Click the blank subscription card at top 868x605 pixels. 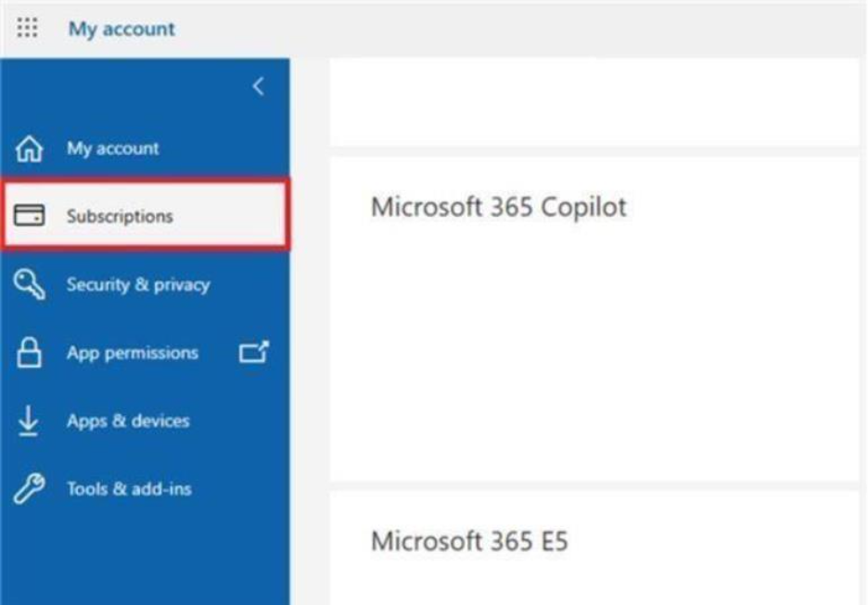coord(594,102)
